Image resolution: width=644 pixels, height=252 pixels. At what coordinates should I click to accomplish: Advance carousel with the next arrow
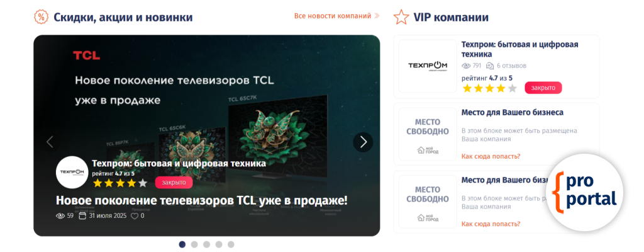coord(363,142)
